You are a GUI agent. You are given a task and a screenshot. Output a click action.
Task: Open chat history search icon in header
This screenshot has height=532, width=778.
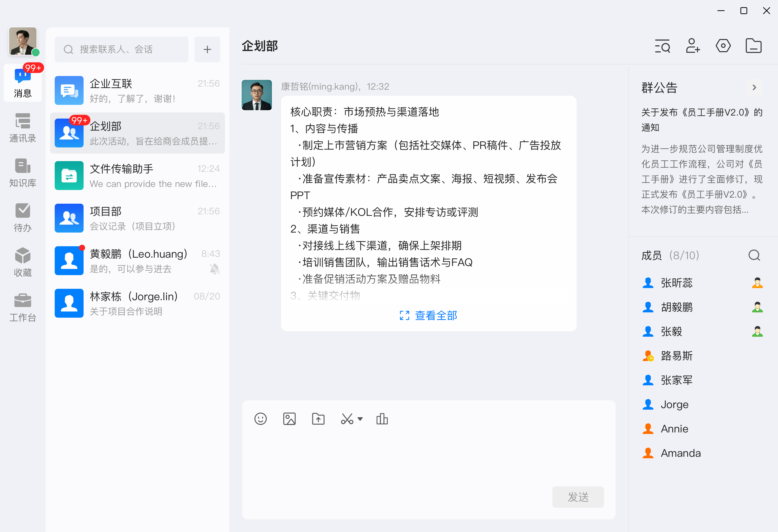click(x=663, y=46)
